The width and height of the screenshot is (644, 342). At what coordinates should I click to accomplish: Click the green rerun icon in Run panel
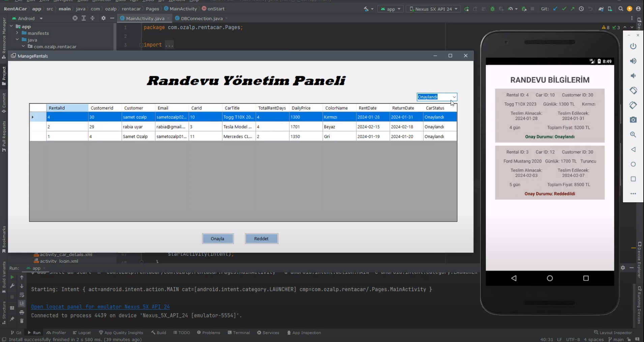tap(12, 277)
